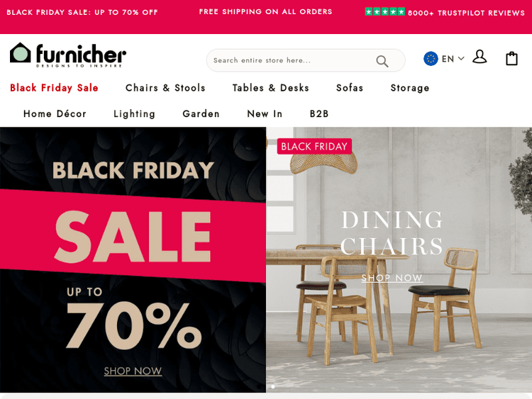Select the white carousel dot indicator
Viewport: 532px width, 399px height.
pyautogui.click(x=273, y=386)
